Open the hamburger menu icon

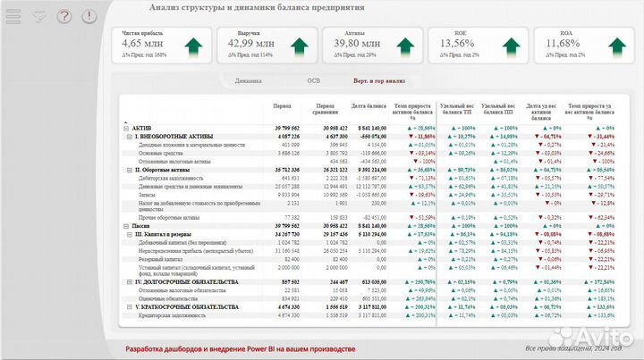(x=15, y=16)
